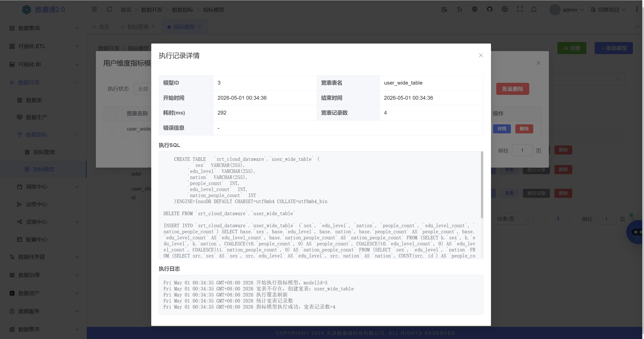
Task: Open notifications bell icon
Action: click(534, 10)
